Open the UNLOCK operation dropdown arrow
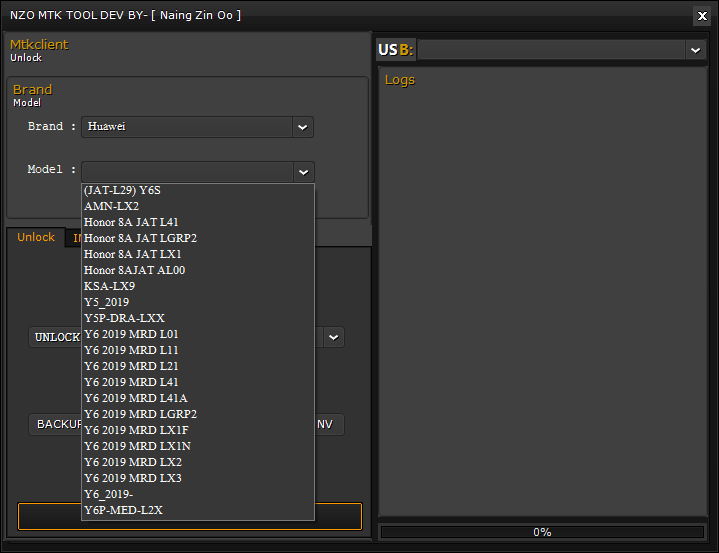 [x=334, y=337]
